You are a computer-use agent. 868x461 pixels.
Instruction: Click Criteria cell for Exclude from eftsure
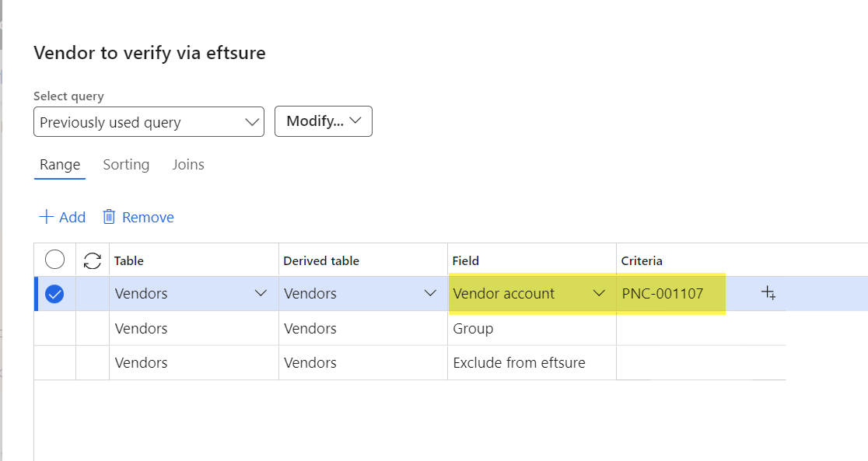pos(701,362)
